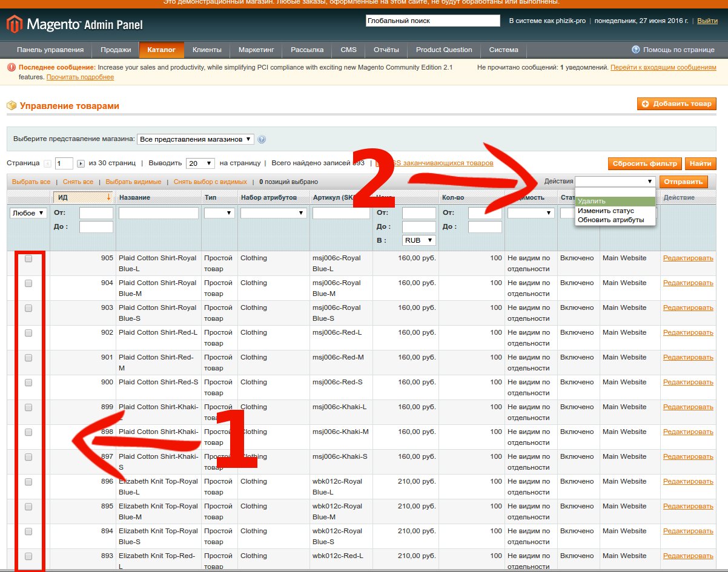Check the box for product ID 900
This screenshot has height=572, width=728.
28,383
